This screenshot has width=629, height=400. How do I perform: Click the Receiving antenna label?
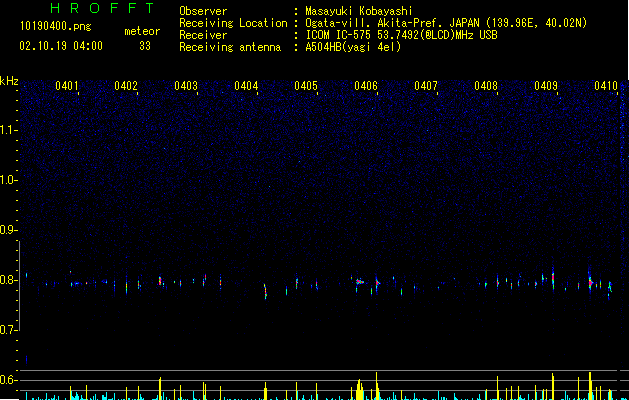point(230,47)
